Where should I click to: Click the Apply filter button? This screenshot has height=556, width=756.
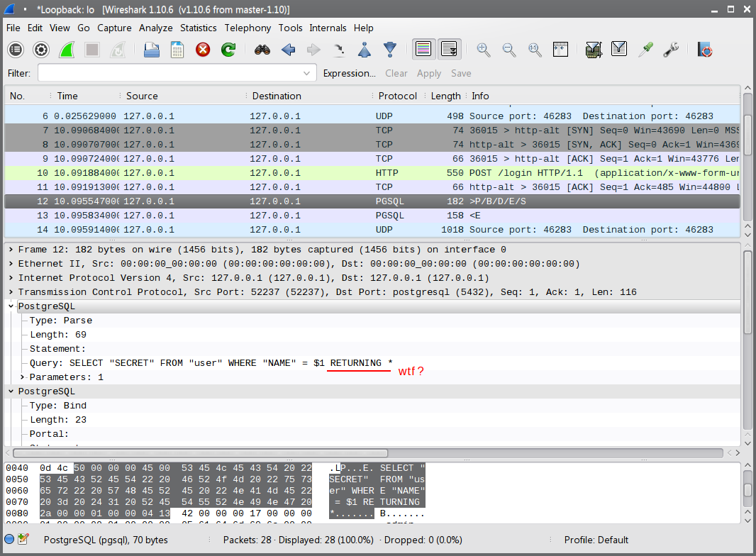[x=429, y=73]
